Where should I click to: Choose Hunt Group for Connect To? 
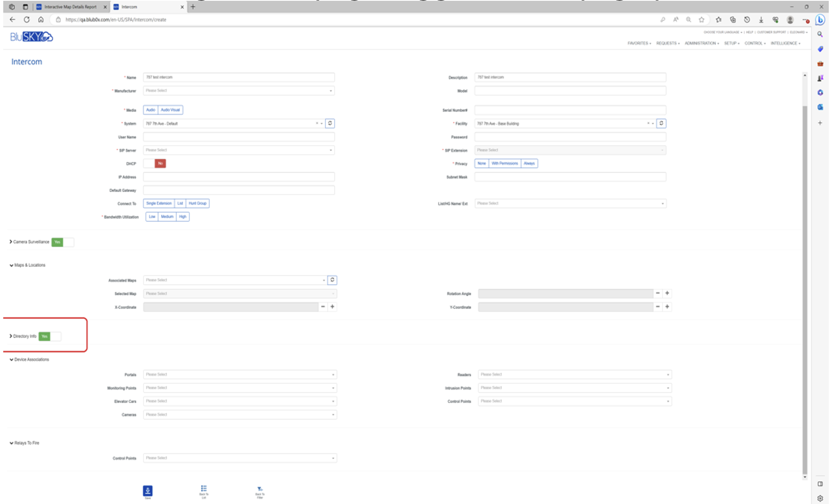click(198, 203)
